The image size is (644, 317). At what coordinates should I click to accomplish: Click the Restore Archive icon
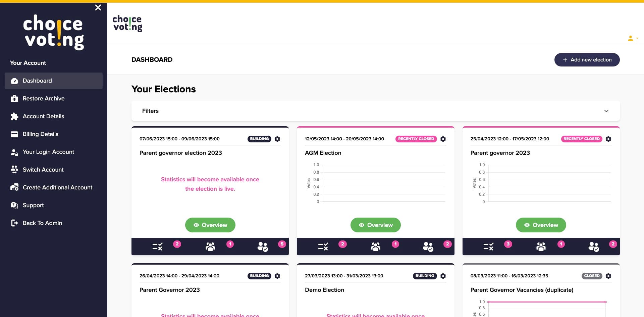[x=14, y=99]
